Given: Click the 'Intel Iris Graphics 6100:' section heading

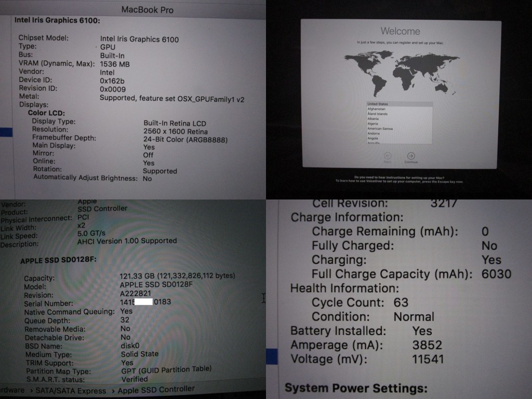Looking at the screenshot, I should [x=57, y=20].
